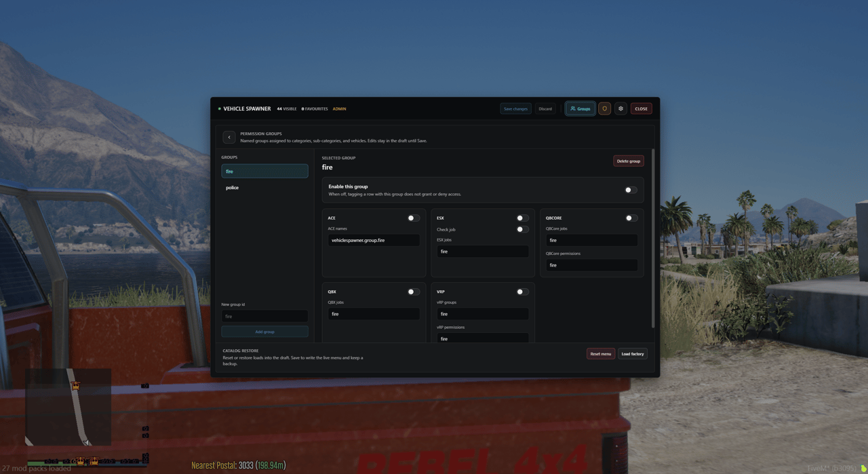Toggle the ACE switch

pyautogui.click(x=413, y=218)
